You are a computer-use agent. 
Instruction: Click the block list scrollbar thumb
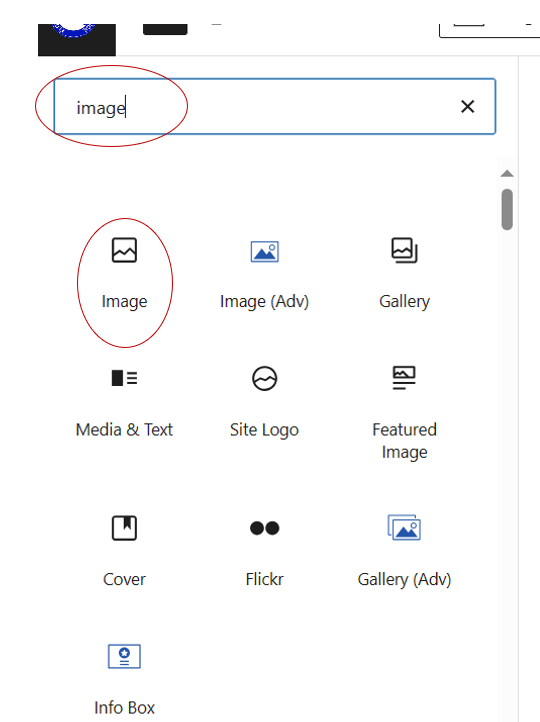tap(507, 209)
